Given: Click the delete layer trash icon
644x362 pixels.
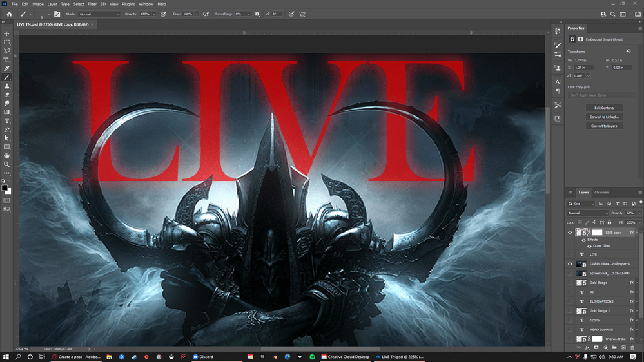Looking at the screenshot, I should [632, 348].
